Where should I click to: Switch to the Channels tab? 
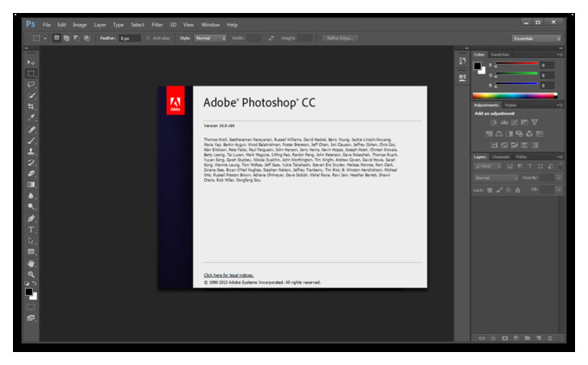pyautogui.click(x=501, y=157)
